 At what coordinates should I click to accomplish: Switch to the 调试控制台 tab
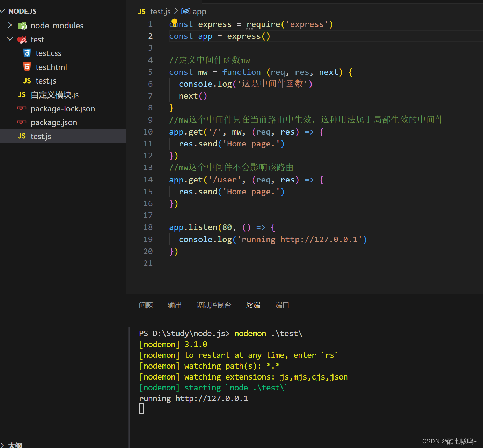click(214, 305)
